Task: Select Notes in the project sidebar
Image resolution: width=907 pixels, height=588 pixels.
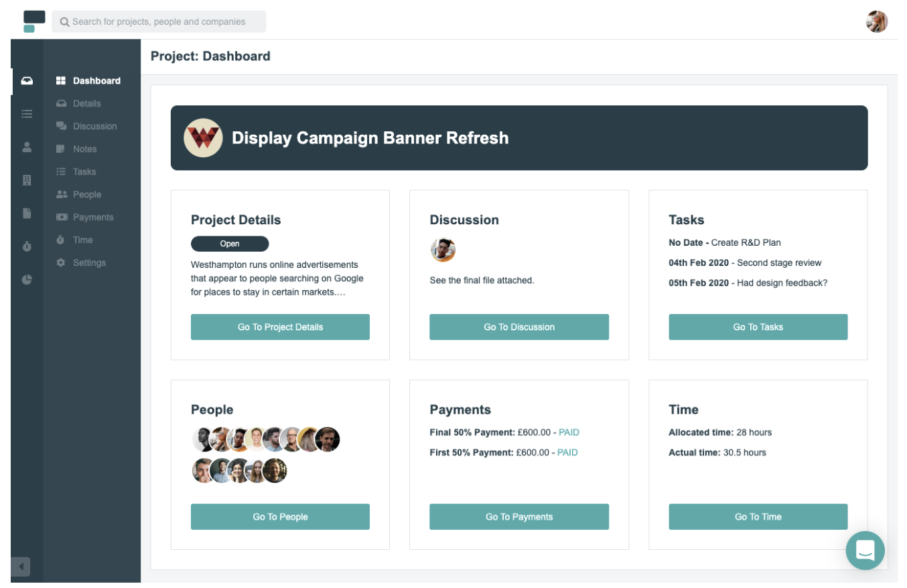Action: tap(84, 149)
